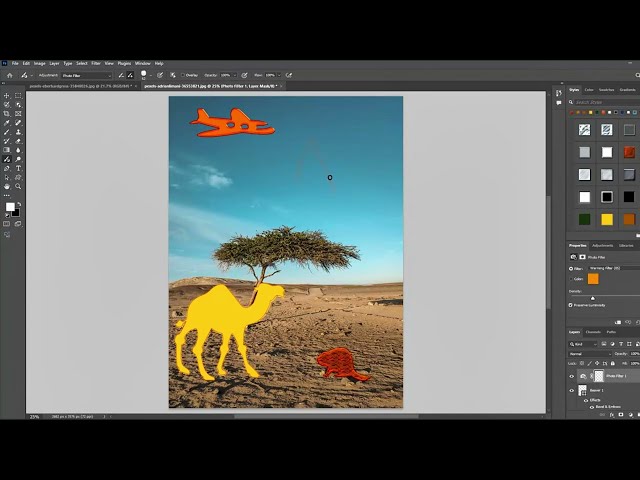Expand the options bar Opacity dropdown

[x=234, y=75]
